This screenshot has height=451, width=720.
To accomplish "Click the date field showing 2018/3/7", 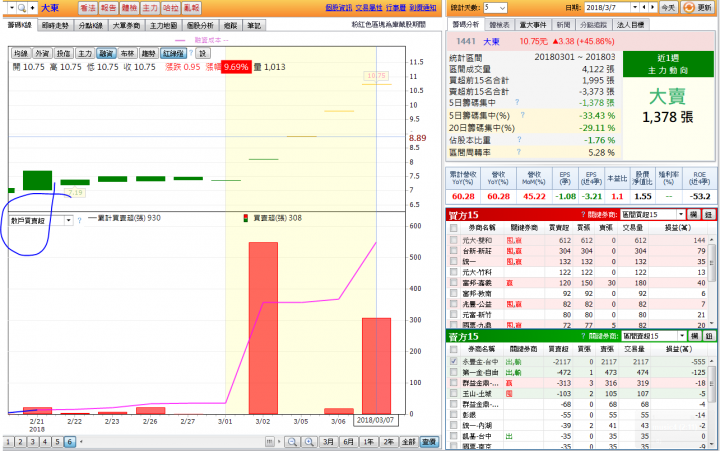I will click(x=608, y=8).
